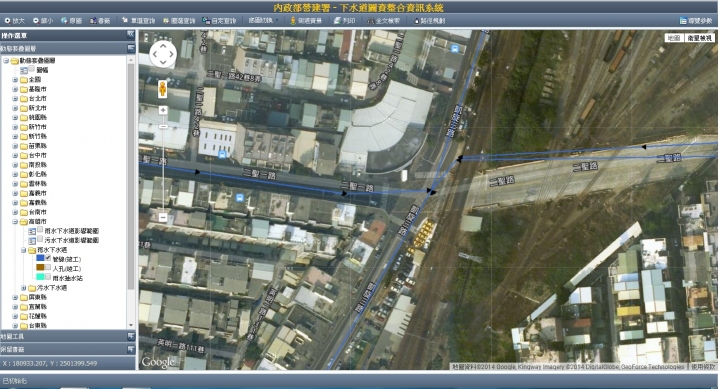The width and height of the screenshot is (720, 389).
Task: Click the 已就緒 status bar text
Action: (14, 381)
